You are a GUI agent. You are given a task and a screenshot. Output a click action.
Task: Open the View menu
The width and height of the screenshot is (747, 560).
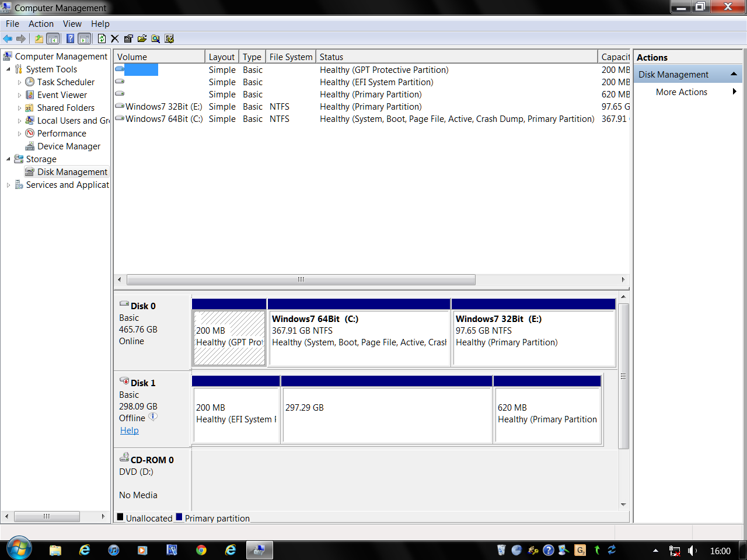tap(72, 24)
